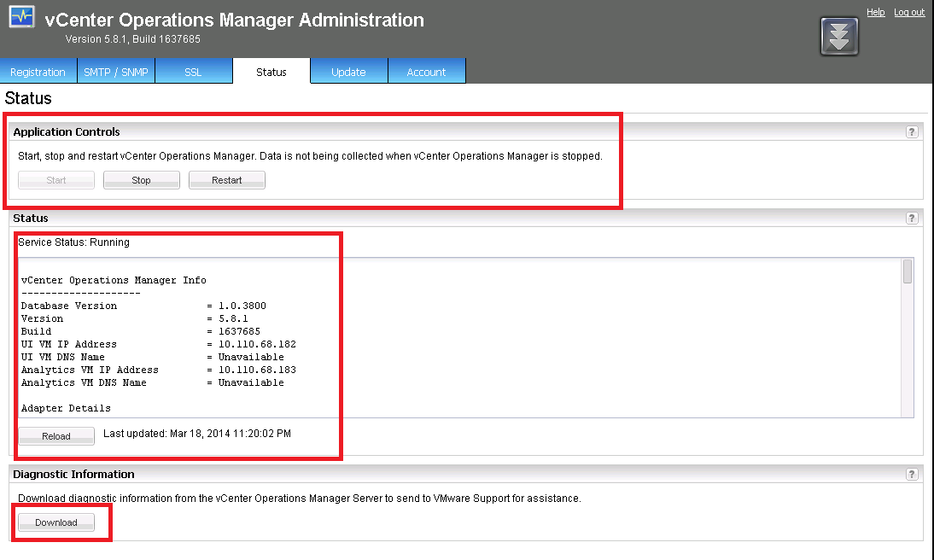Select the Status tab
The height and width of the screenshot is (560, 934).
[271, 72]
